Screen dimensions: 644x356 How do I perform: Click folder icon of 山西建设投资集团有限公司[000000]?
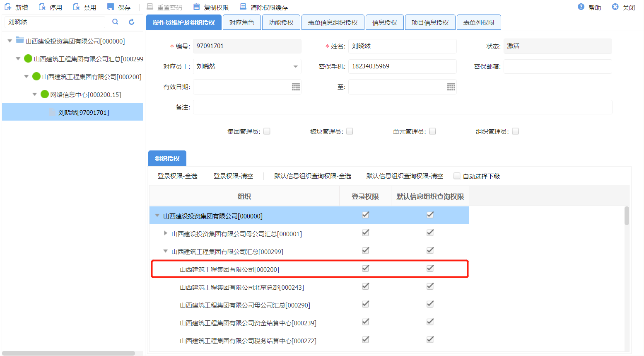[x=19, y=40]
